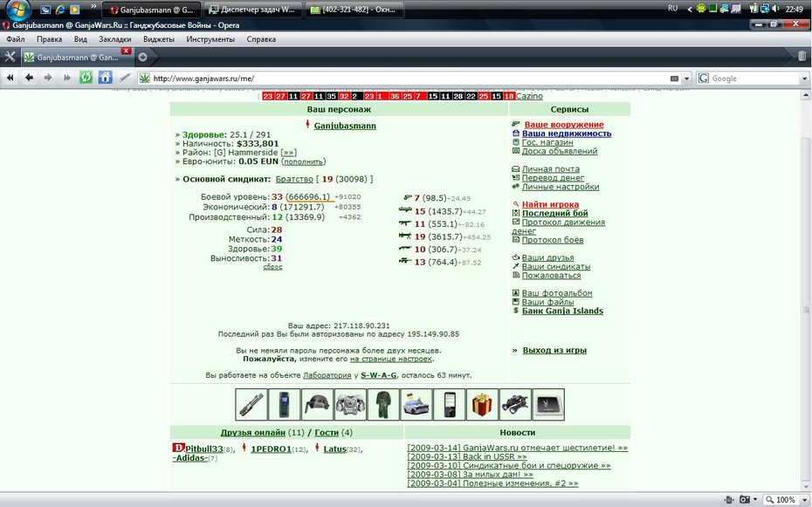Open the Закладки menu

115,39
